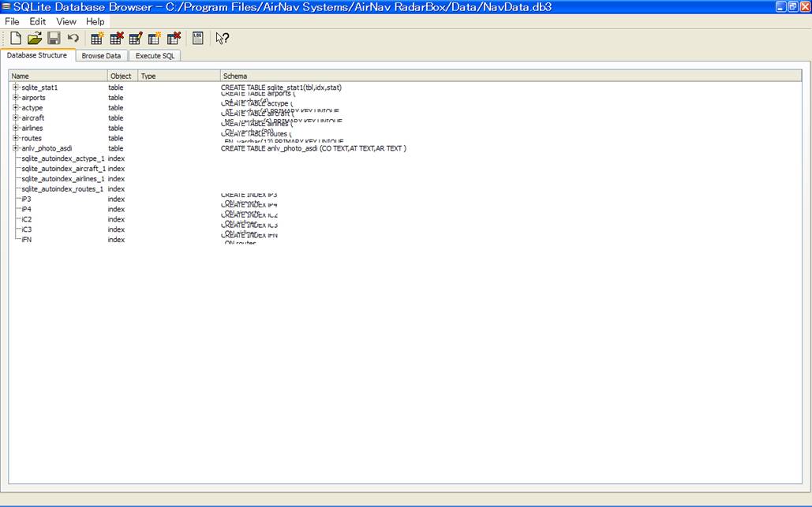Open the SQL log window icon
The image size is (812, 507).
198,39
